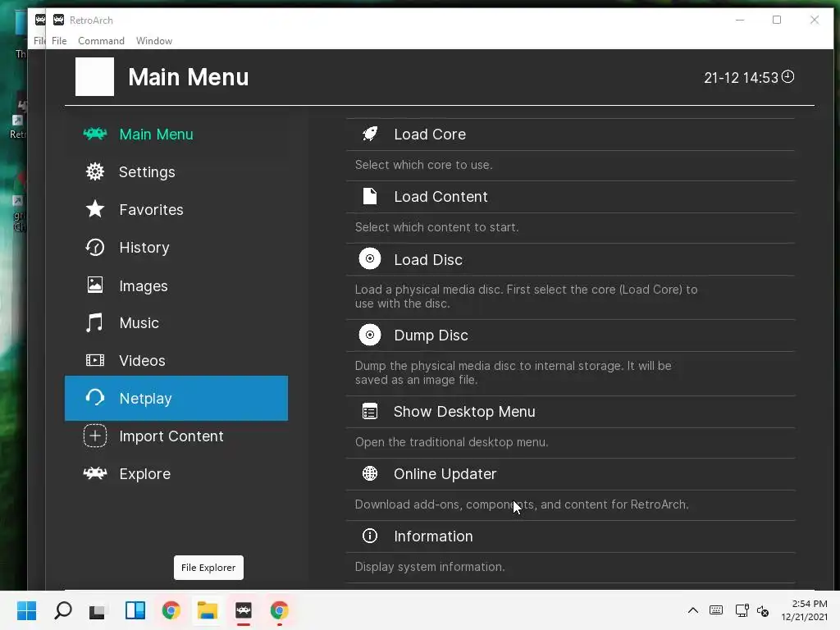Viewport: 840px width, 630px height.
Task: Open the Online Updater entry
Action: (571, 473)
